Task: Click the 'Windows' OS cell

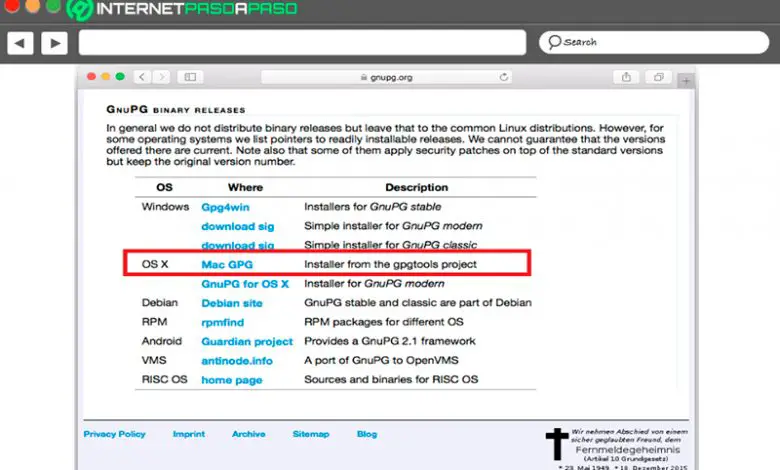Action: [x=165, y=207]
